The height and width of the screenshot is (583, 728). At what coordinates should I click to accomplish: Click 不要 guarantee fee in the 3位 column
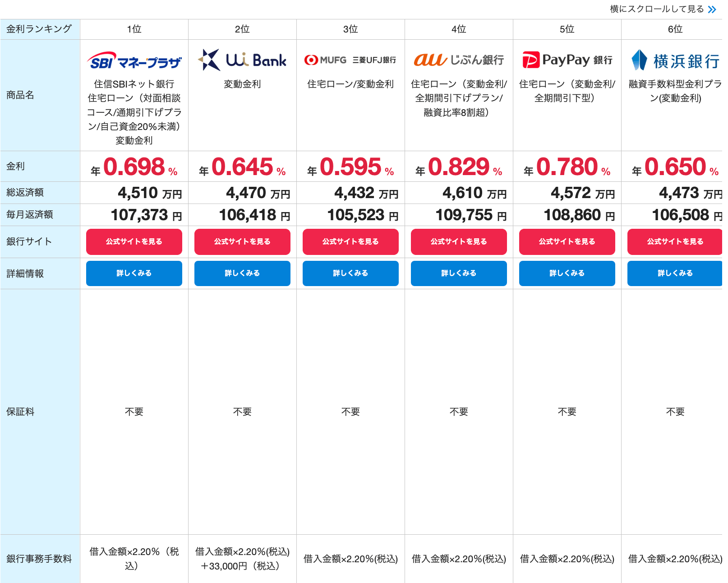point(350,412)
